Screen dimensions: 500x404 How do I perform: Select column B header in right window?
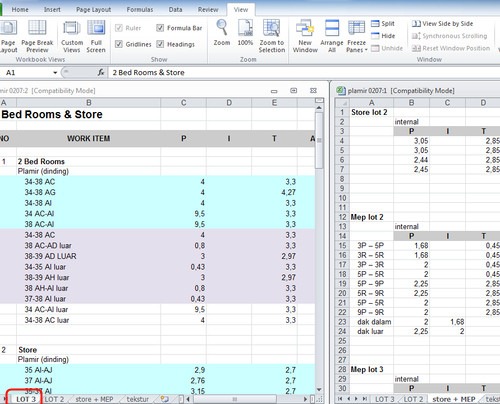coord(411,103)
